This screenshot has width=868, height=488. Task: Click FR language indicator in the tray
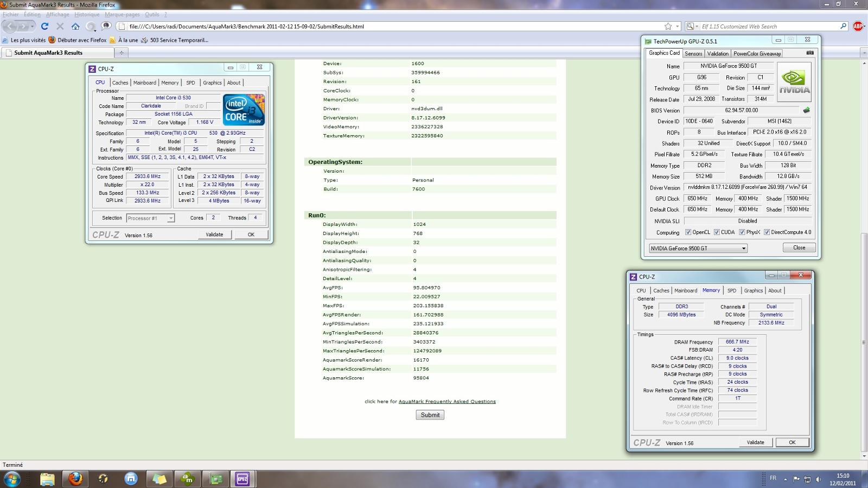point(773,478)
